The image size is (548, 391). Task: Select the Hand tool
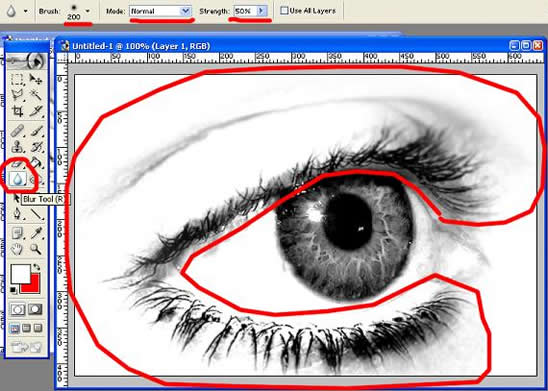(17, 249)
